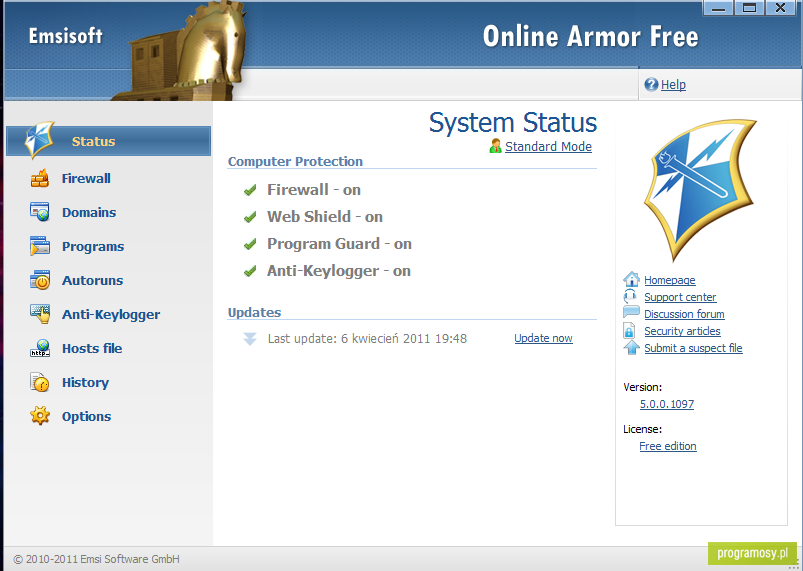The image size is (803, 571).
Task: Click the Standard Mode link
Action: (x=548, y=146)
